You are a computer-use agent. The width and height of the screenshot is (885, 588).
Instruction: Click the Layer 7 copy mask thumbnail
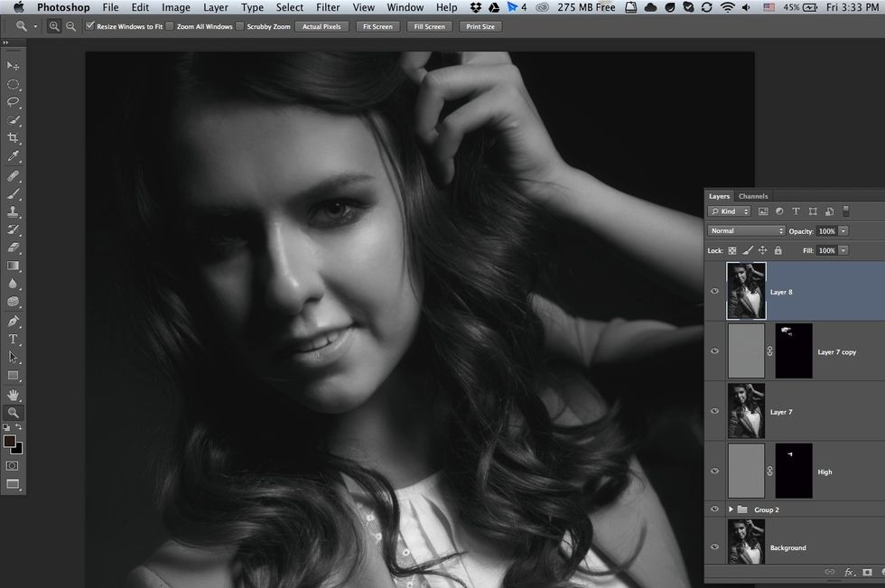pos(794,351)
